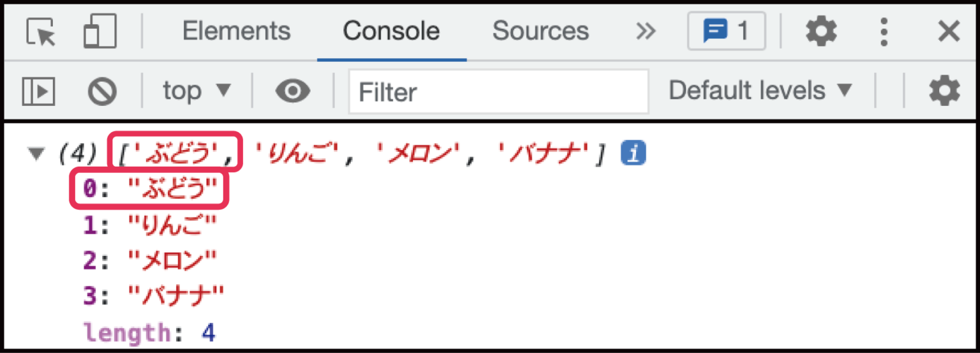The image size is (980, 353).
Task: Open console settings gear icon
Action: pos(944,91)
